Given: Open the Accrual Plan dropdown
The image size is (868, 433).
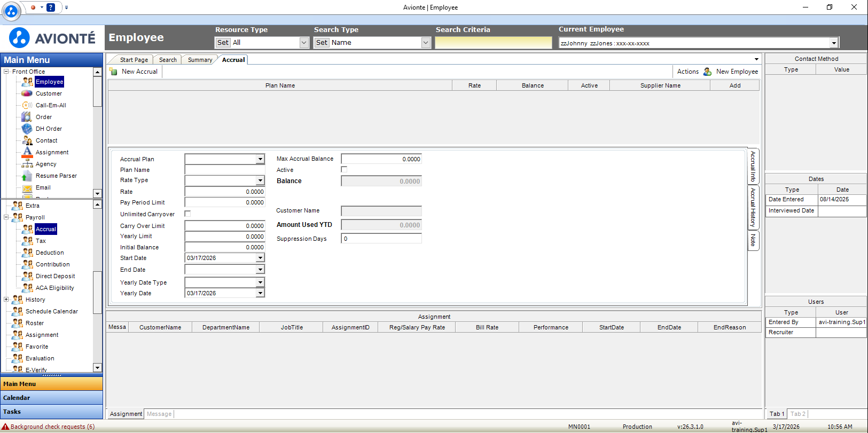Looking at the screenshot, I should 260,159.
